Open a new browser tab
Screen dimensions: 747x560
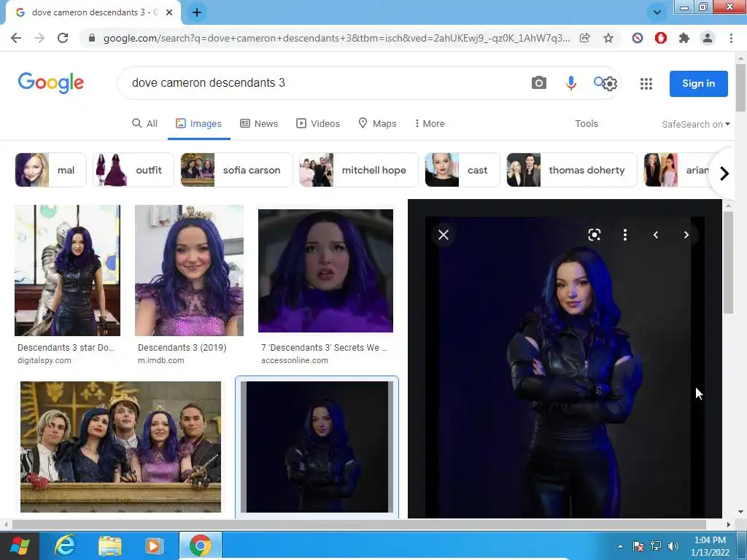(197, 12)
